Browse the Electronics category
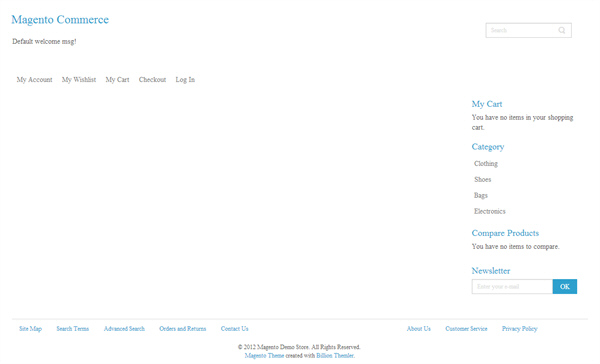The height and width of the screenshot is (364, 600). click(x=489, y=211)
